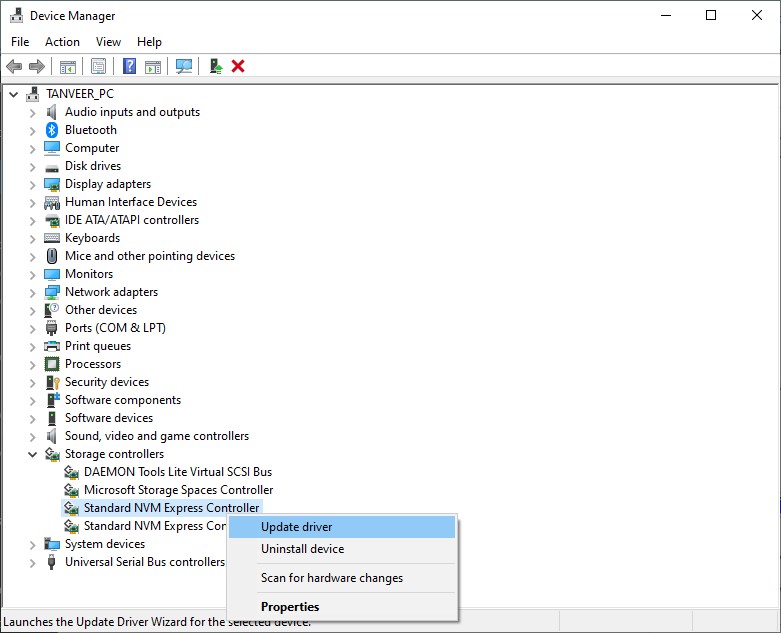Click the Show/Hide Action Pane toolbar icon
This screenshot has height=633, width=781.
(x=153, y=66)
